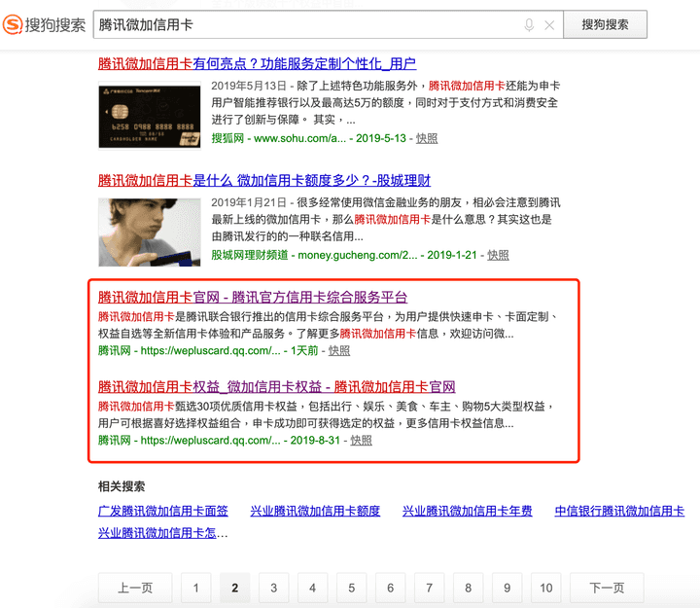The height and width of the screenshot is (608, 700).
Task: Open related search 兴业腾讯微加信用卡怎…
Action: click(163, 533)
